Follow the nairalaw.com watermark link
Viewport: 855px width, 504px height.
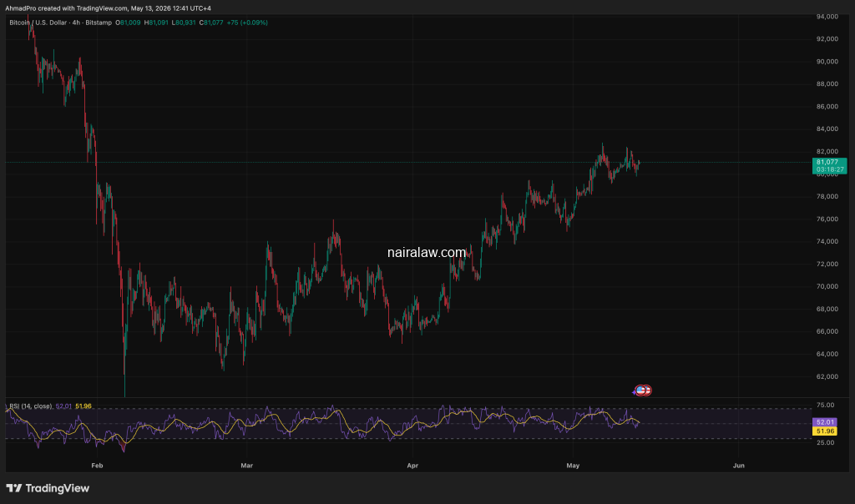427,252
